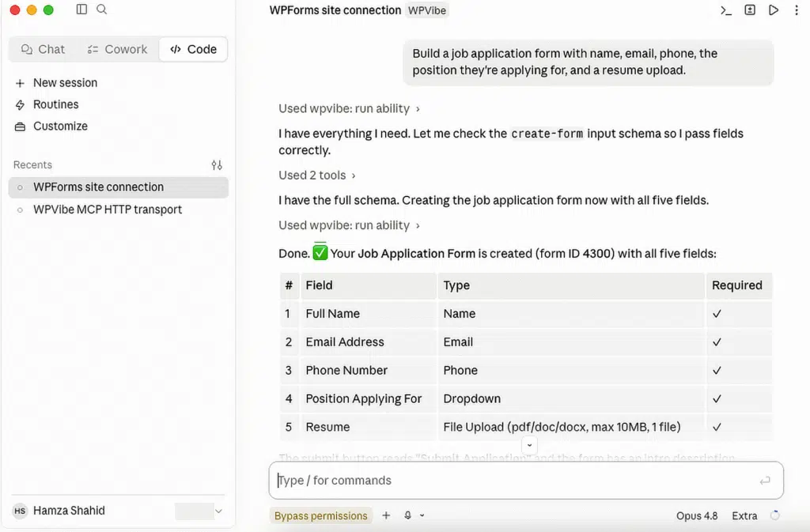Open WPVibe MCP HTTP transport session

tap(119, 209)
